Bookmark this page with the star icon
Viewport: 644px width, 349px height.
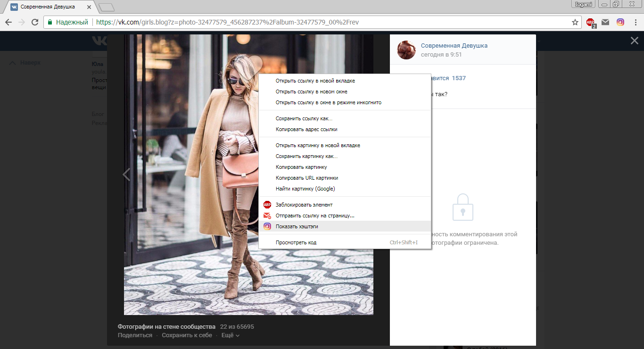575,22
